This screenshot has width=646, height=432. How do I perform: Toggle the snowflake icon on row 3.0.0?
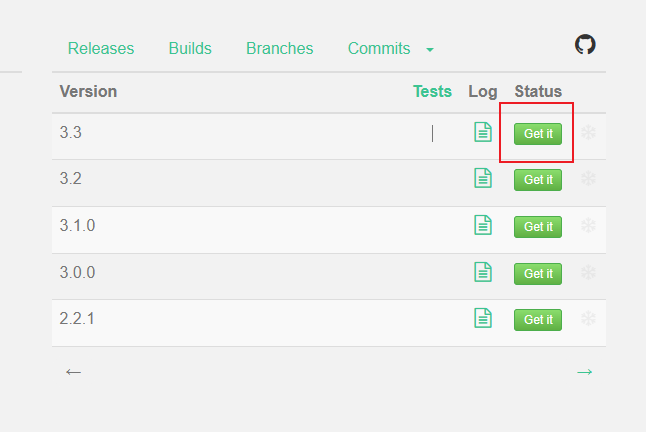click(x=588, y=272)
